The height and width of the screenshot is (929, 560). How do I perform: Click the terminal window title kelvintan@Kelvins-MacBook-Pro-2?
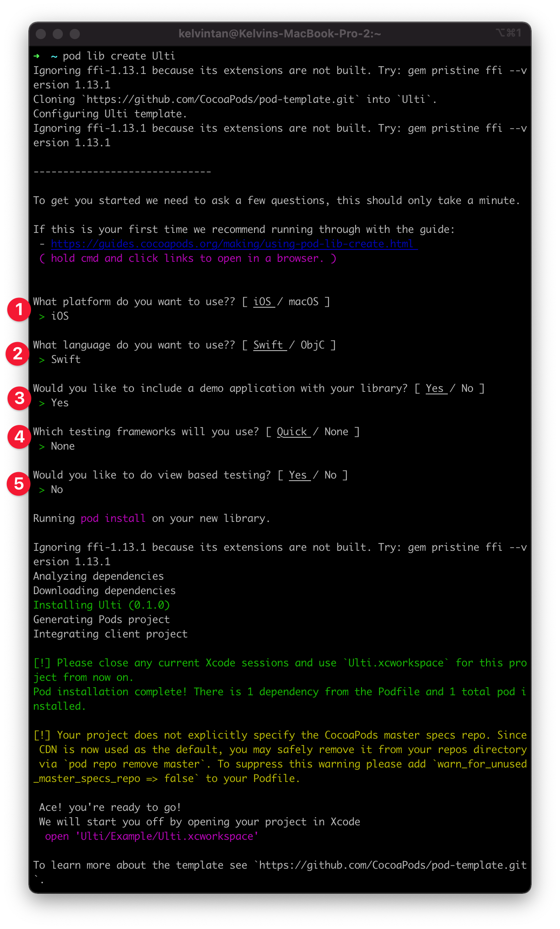click(x=280, y=34)
